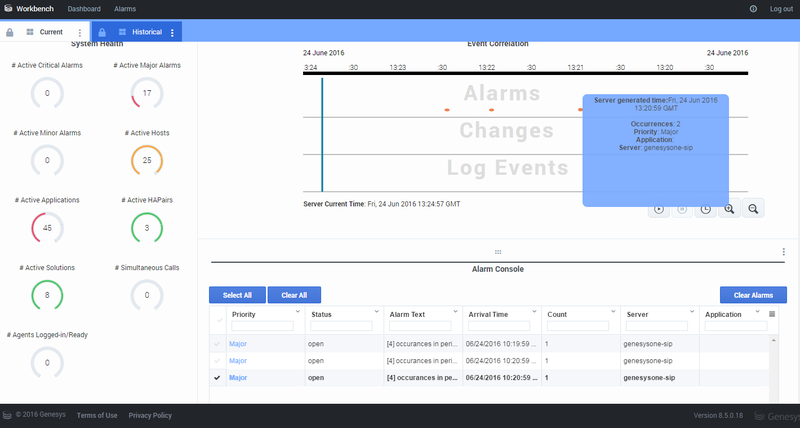Switch to the Current tab
Screen dimensions: 800x428
pos(51,32)
